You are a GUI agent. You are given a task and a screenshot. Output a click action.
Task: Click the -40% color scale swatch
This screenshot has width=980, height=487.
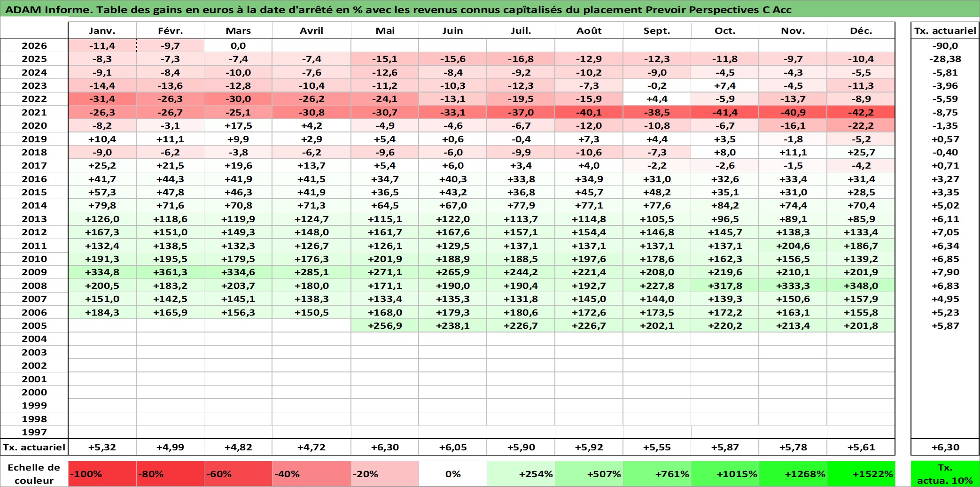[311, 474]
